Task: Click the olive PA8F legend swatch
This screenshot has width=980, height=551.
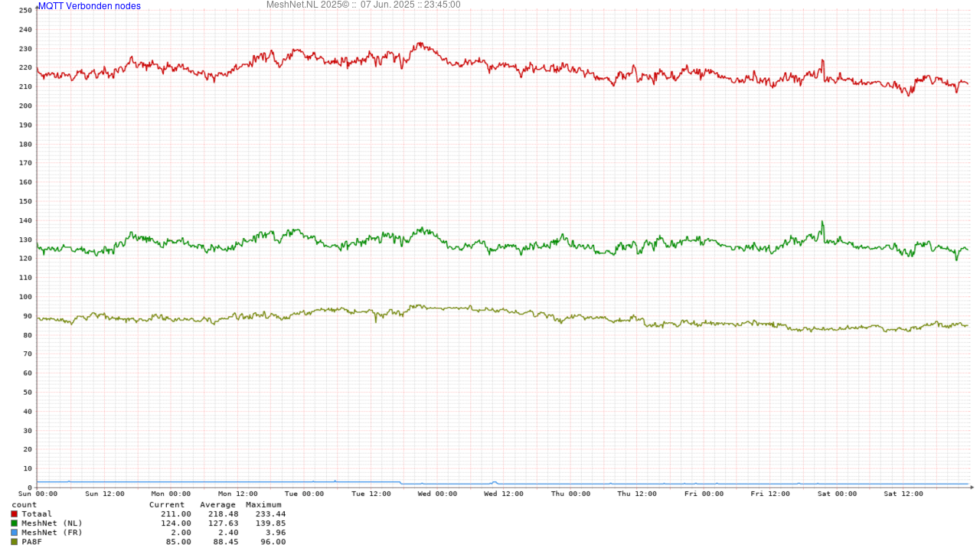Action: (x=14, y=542)
